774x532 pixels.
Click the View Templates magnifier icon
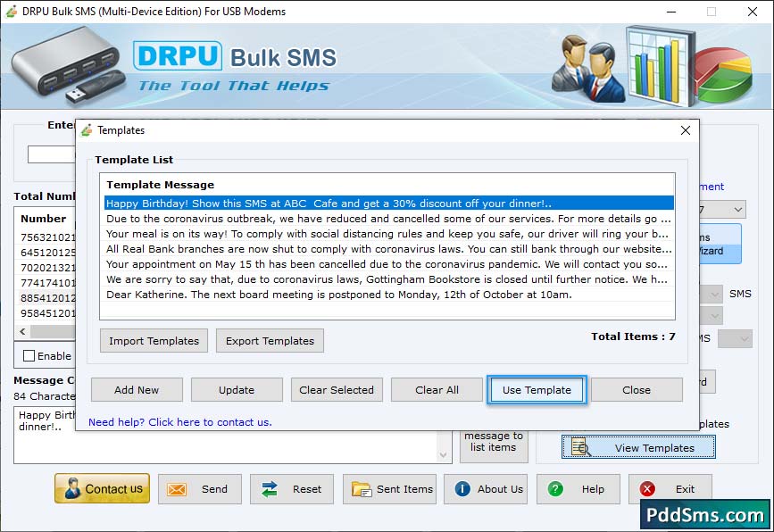tap(580, 447)
